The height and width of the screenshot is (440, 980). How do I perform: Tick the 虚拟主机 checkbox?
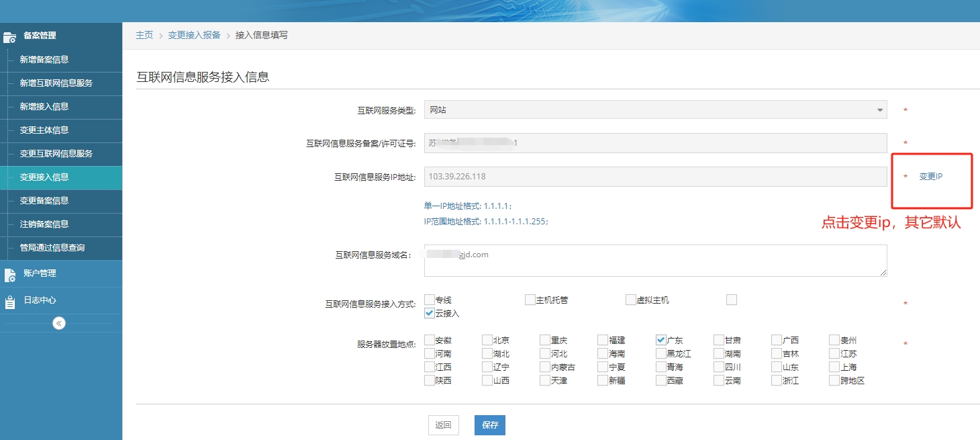point(631,300)
